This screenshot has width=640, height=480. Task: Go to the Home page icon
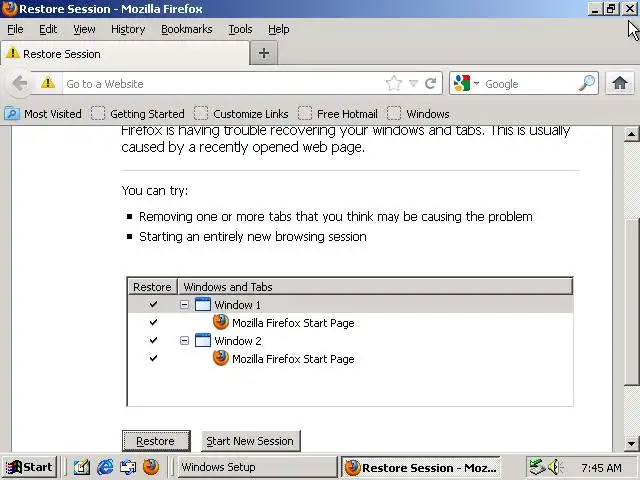(x=620, y=83)
